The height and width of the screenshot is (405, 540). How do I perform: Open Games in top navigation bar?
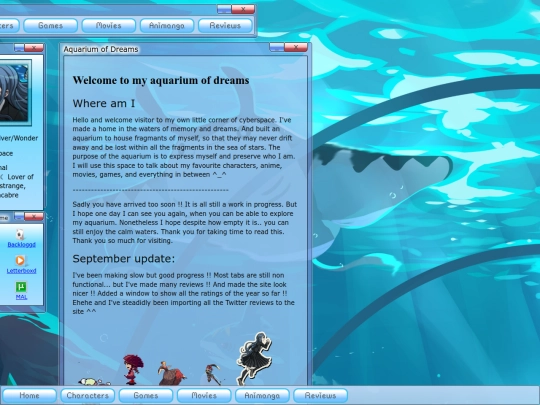click(x=51, y=25)
